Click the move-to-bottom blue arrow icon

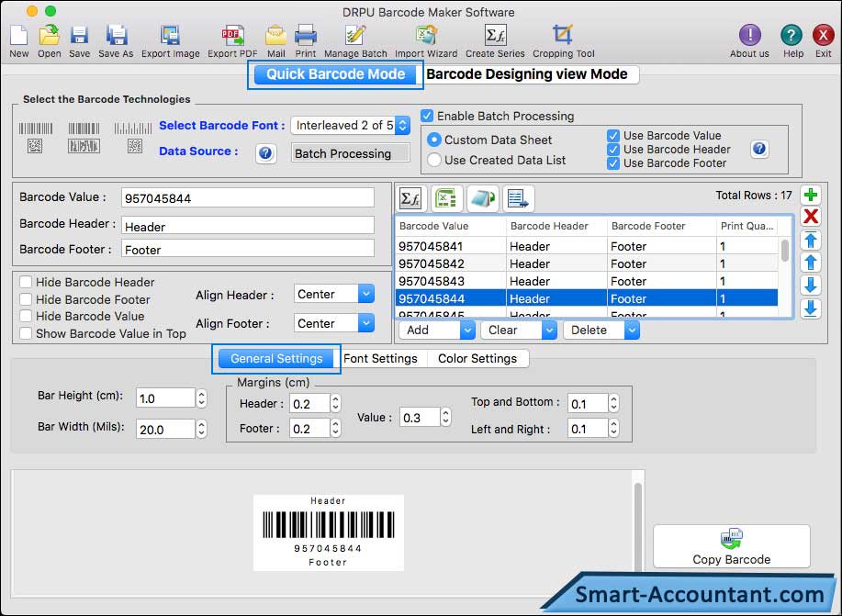811,308
